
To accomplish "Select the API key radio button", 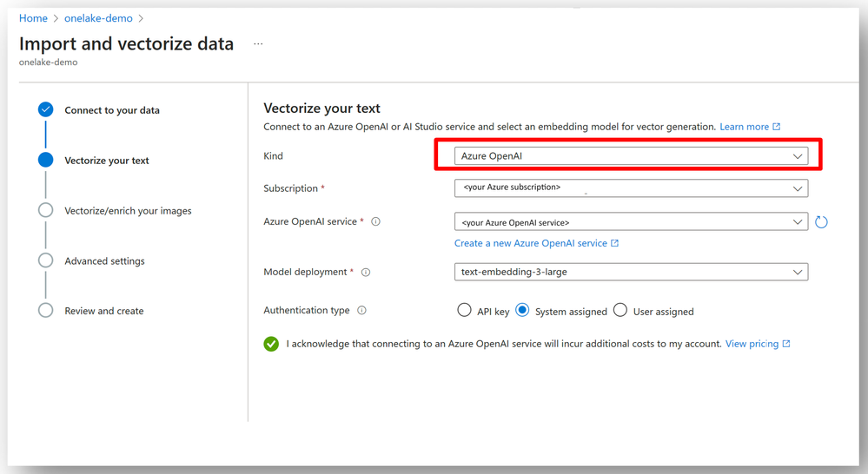I will (465, 310).
